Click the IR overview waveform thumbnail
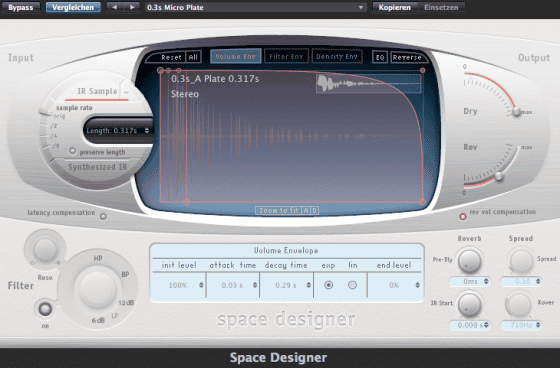This screenshot has width=560, height=368. 369,84
